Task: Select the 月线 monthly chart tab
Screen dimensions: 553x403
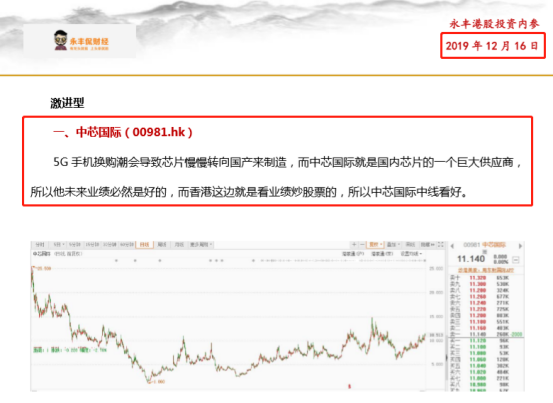Action: click(179, 244)
